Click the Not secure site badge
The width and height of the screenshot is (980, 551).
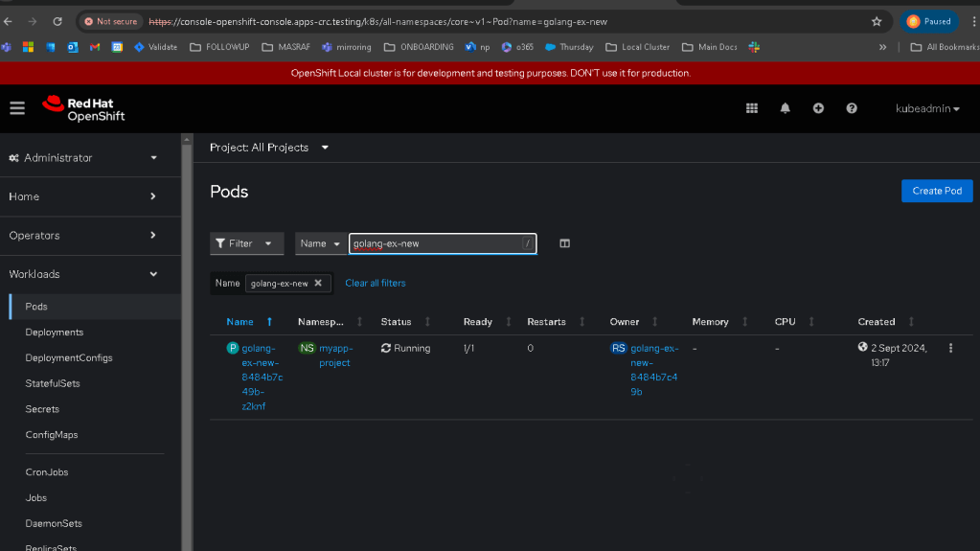[x=111, y=21]
